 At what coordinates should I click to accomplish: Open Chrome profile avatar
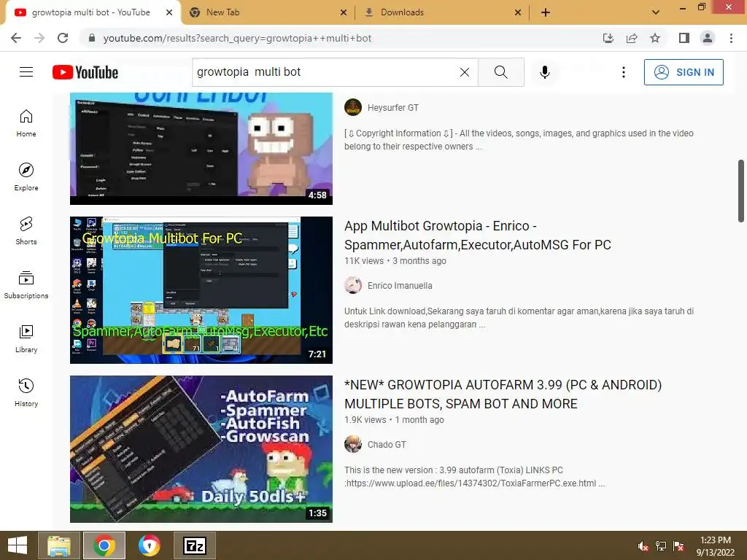pyautogui.click(x=708, y=38)
